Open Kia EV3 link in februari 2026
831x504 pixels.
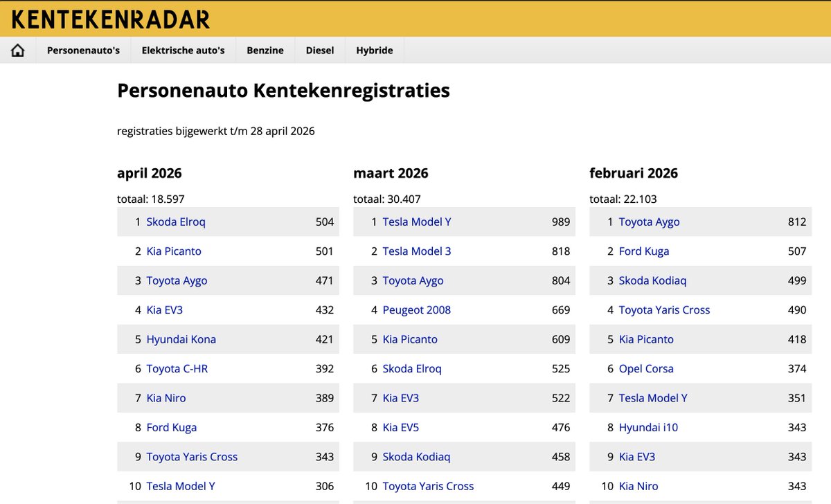coord(637,457)
